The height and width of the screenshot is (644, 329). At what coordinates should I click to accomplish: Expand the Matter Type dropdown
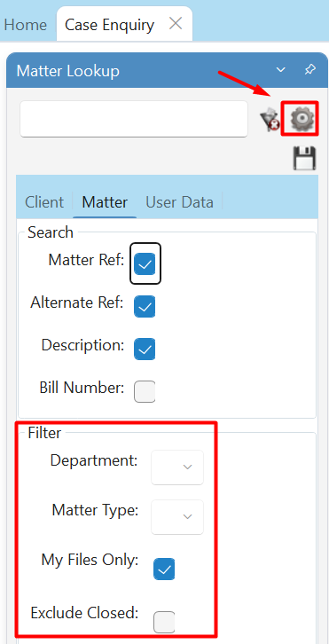tap(177, 516)
